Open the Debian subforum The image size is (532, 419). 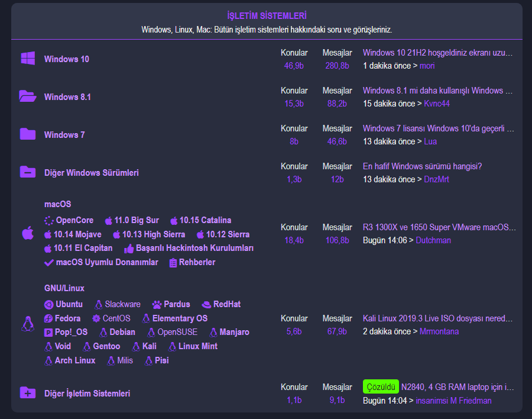point(122,332)
